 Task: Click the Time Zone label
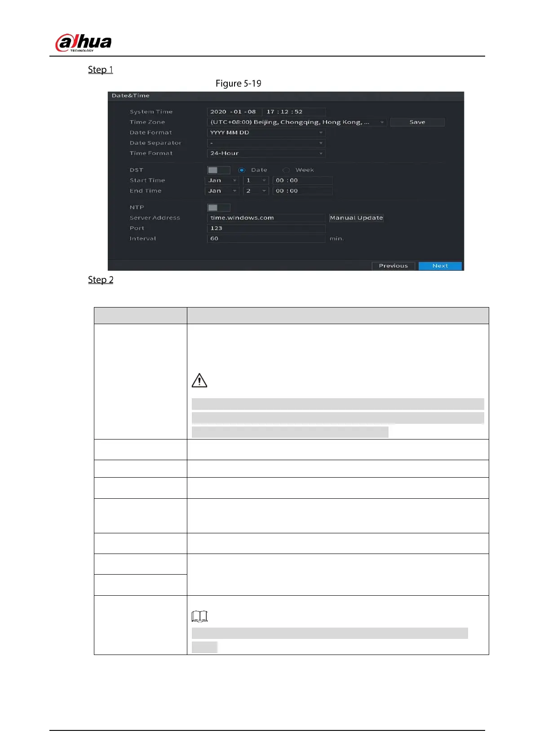click(x=147, y=122)
